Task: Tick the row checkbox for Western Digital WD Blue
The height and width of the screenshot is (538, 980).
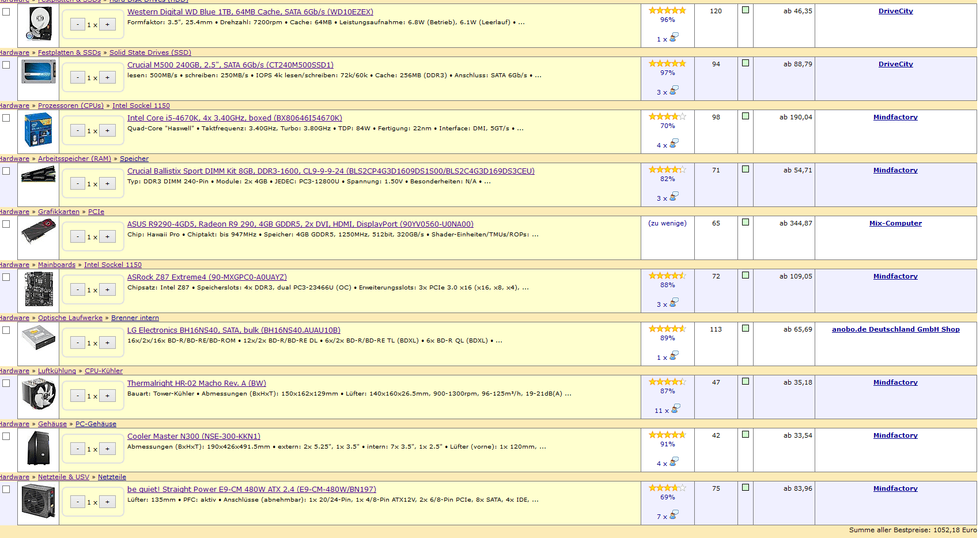Action: [6, 12]
